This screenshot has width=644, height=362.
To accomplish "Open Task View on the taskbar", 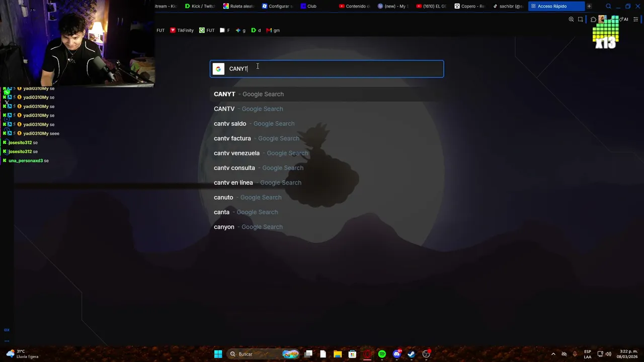I will (308, 354).
